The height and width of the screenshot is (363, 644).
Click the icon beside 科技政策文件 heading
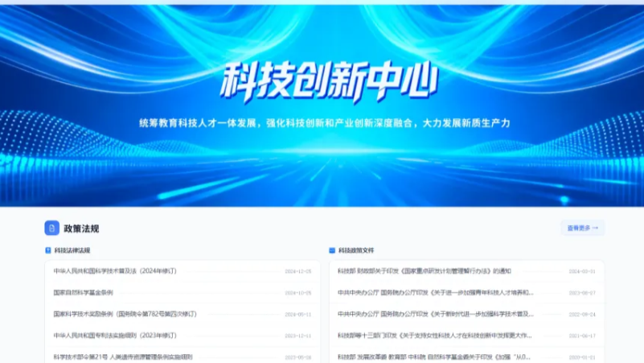pyautogui.click(x=332, y=250)
